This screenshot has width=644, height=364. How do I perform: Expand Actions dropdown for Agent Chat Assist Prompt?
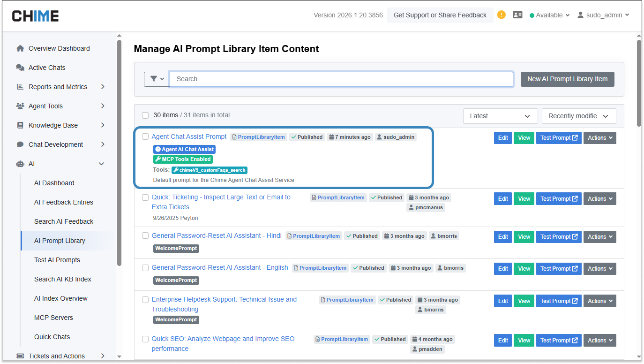tap(599, 138)
